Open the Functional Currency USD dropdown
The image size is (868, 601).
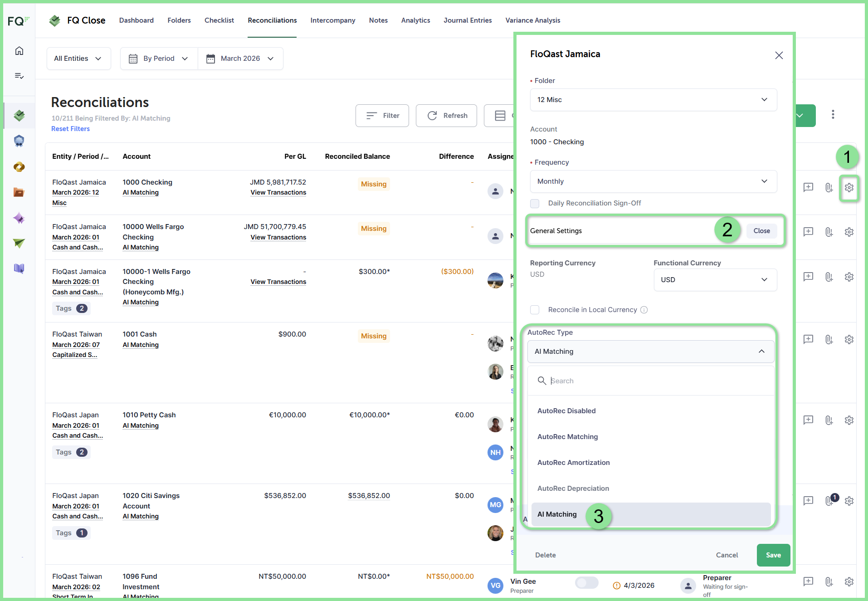715,280
